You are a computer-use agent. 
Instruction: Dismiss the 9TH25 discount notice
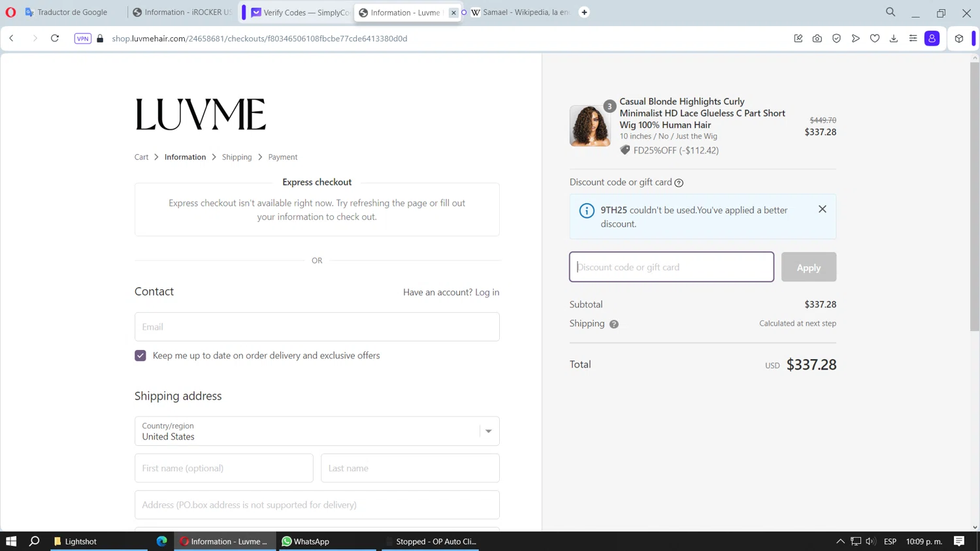(823, 209)
